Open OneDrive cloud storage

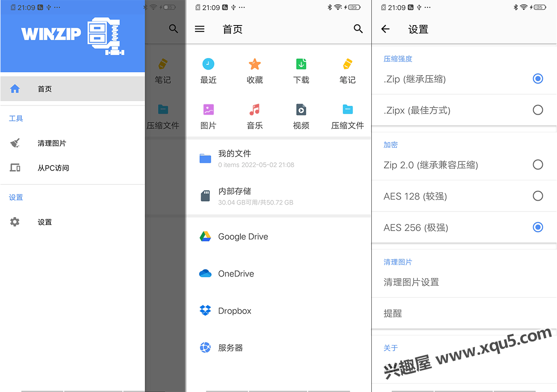pos(278,274)
